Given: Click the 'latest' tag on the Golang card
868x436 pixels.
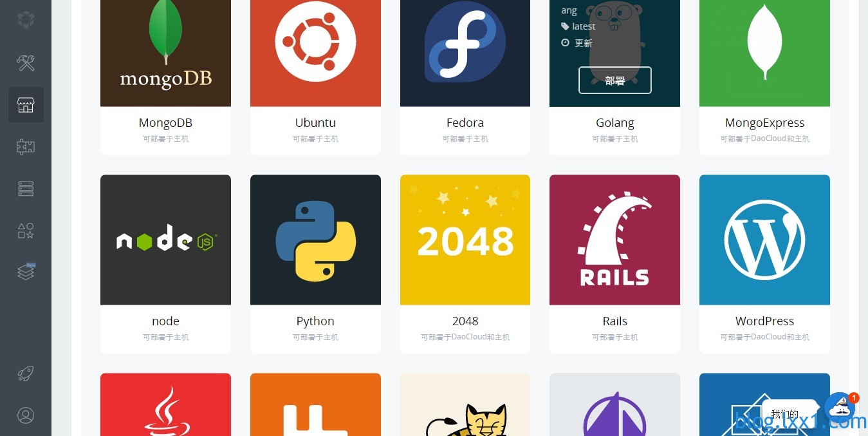Looking at the screenshot, I should [x=584, y=26].
